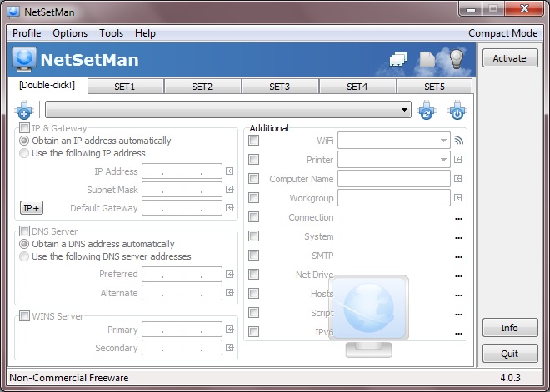Enable the IP & Gateway checkbox
Viewport: 550px width, 392px height.
pyautogui.click(x=24, y=128)
